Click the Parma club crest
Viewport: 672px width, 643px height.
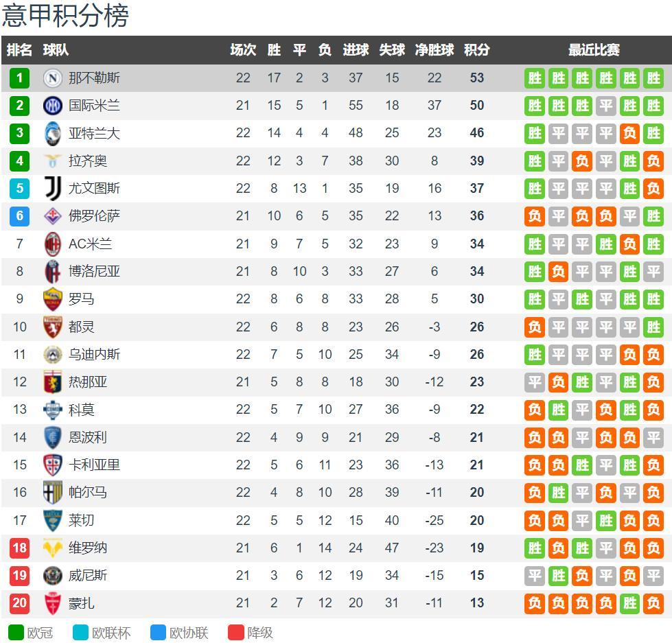(x=53, y=493)
